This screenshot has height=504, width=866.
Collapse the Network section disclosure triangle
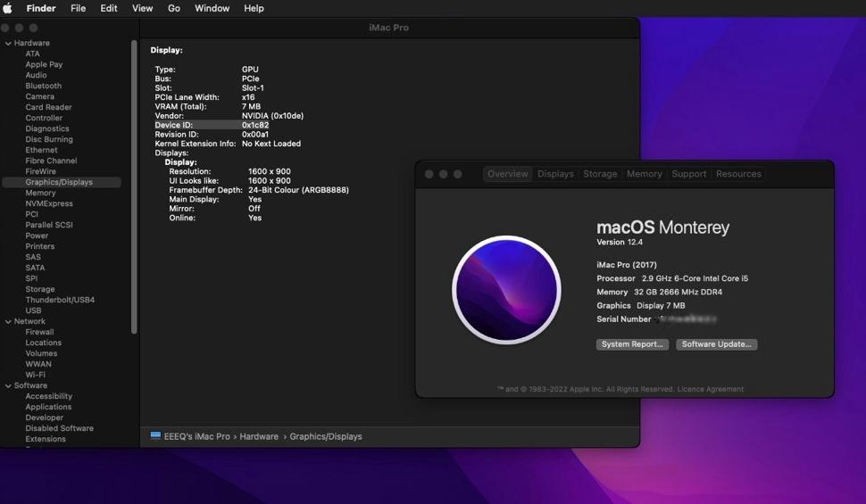click(x=8, y=321)
